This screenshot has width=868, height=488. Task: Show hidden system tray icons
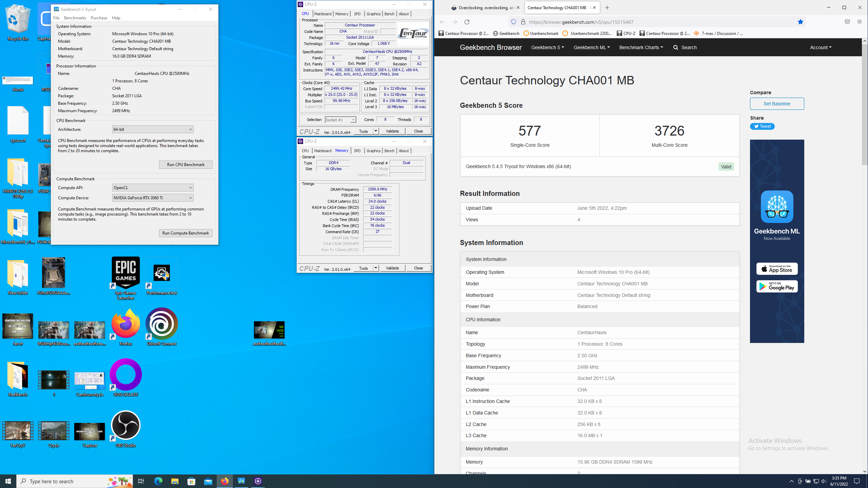791,481
